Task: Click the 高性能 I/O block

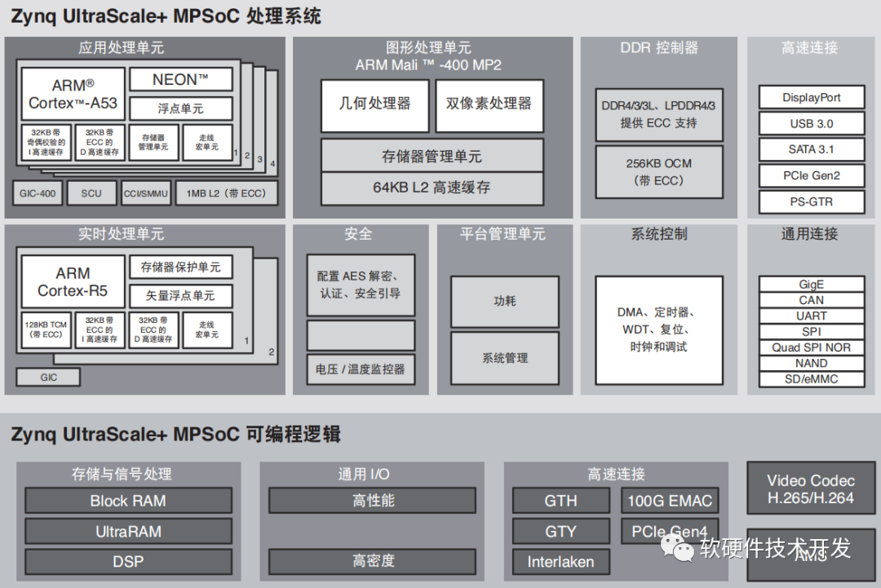Action: coord(373,501)
